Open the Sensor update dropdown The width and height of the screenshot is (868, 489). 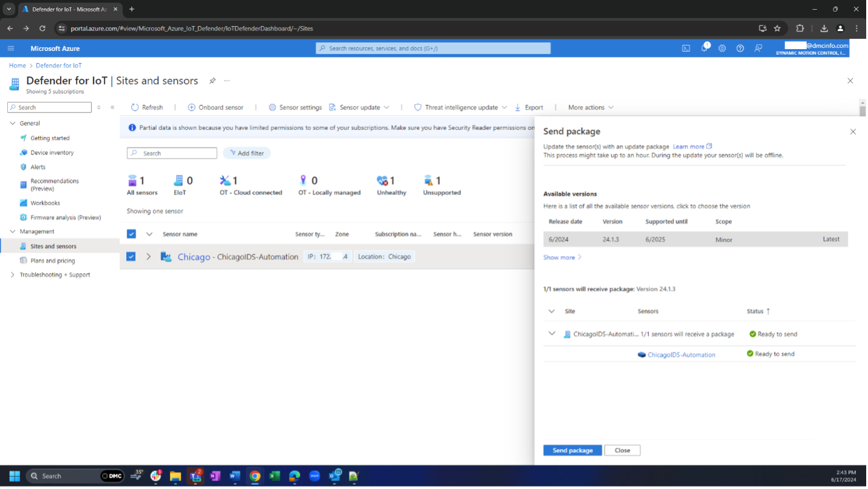(359, 107)
